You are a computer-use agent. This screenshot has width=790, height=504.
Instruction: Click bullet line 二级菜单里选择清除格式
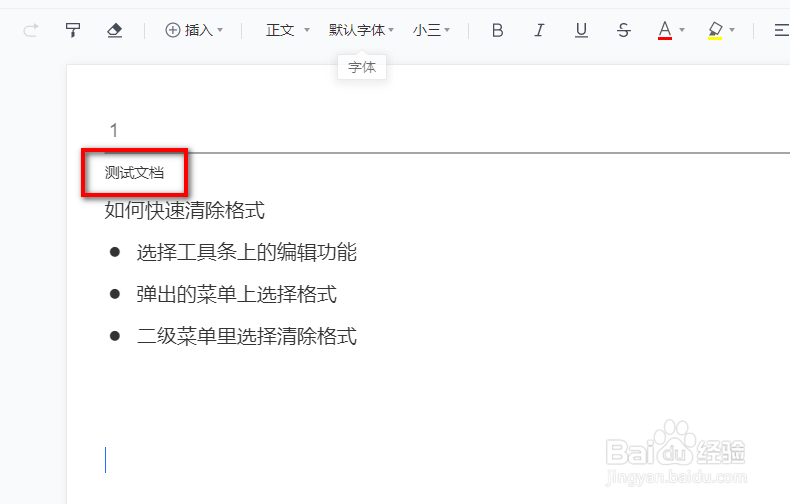click(x=247, y=336)
